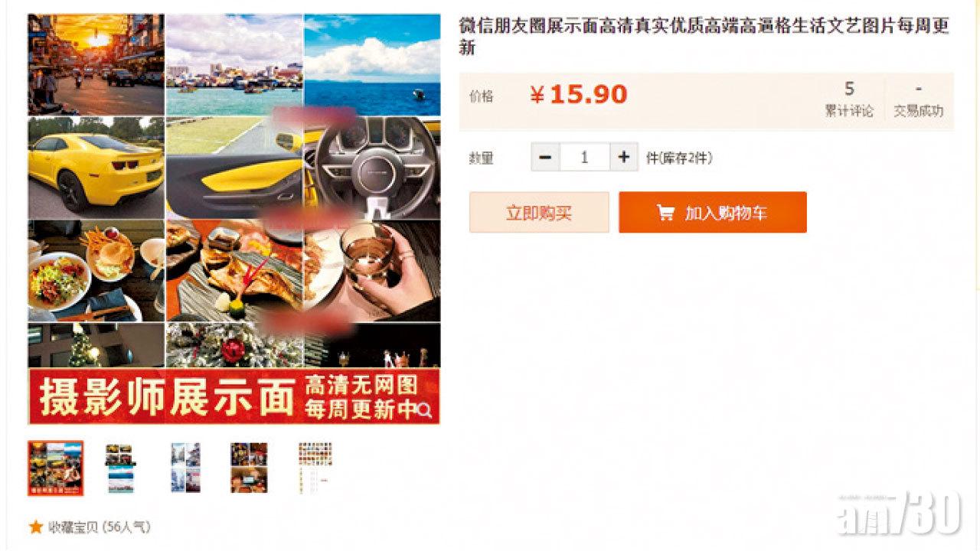Click the 摄影师展示面 red banner
The width and height of the screenshot is (980, 551).
[x=234, y=396]
